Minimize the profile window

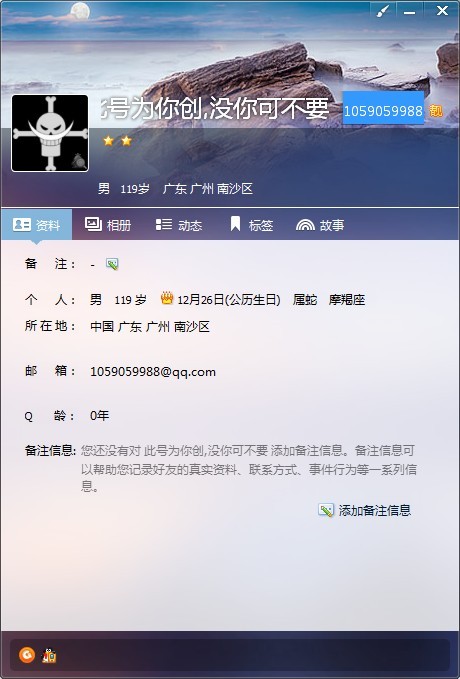click(x=409, y=12)
